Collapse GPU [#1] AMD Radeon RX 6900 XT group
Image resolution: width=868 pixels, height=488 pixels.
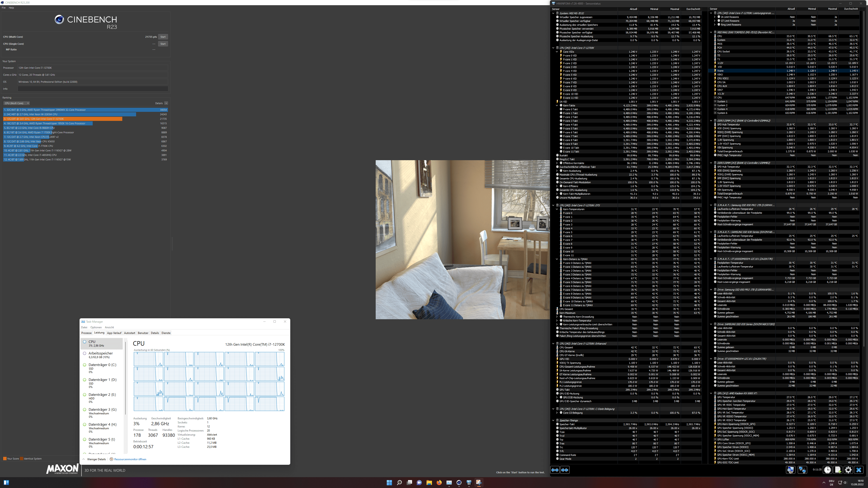(711, 393)
